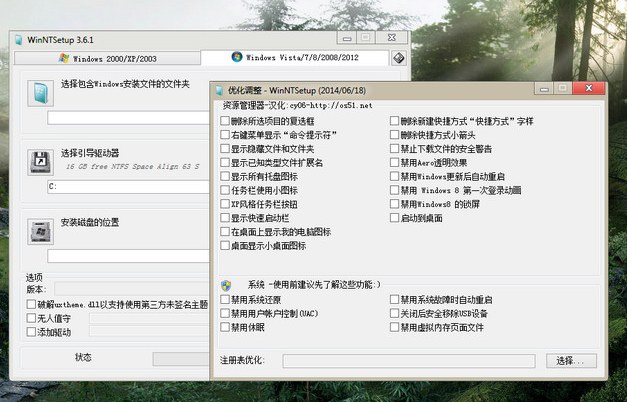
Task: Click the 添加驱动 path field
Action: click(150, 331)
